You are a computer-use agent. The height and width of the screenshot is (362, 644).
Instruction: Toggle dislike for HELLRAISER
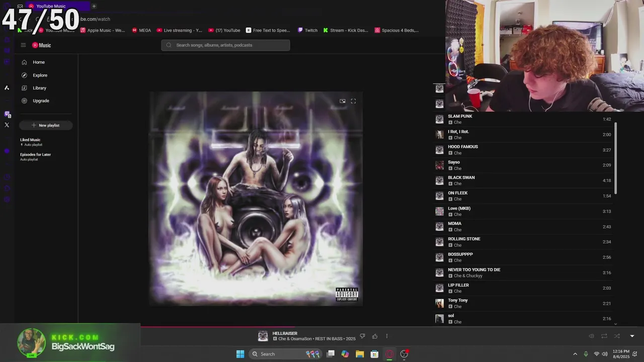click(x=362, y=336)
